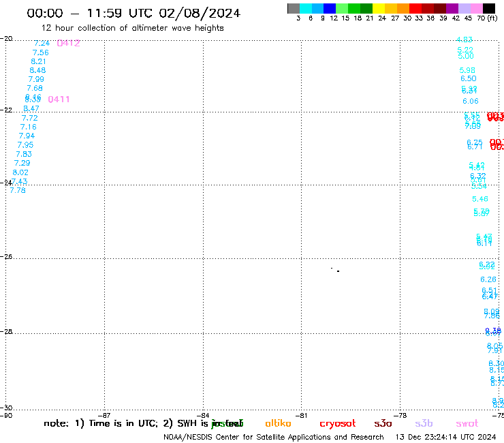Select wave height value '8.48'
Screen dimensions: 504x443
(x=37, y=70)
